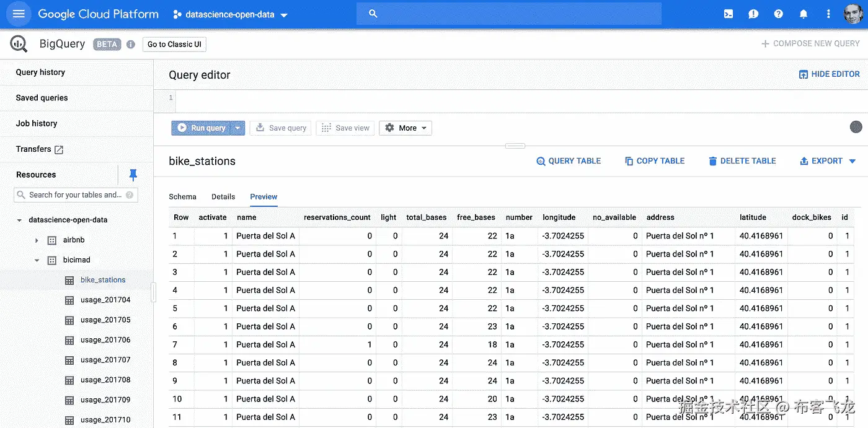Click the editor resize handle below toolbar
Viewport: 868px width, 428px height.
pos(515,146)
